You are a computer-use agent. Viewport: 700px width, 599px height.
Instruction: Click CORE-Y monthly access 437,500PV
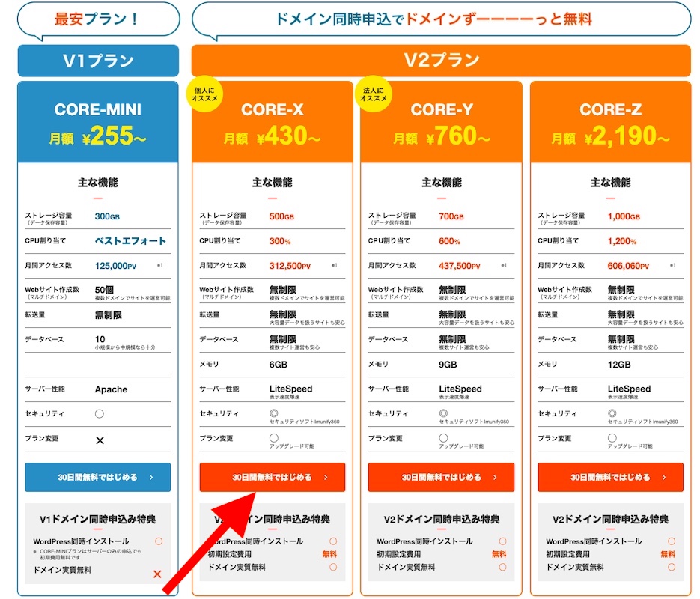coord(460,266)
